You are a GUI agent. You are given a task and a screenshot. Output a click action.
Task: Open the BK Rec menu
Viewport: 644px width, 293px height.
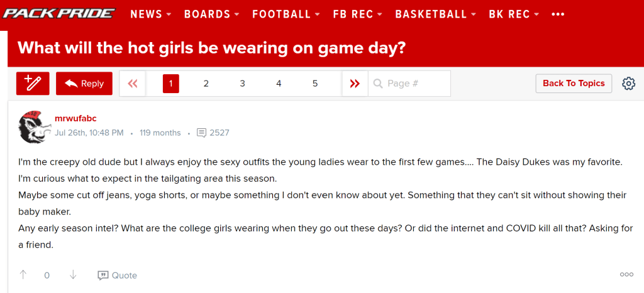click(514, 14)
